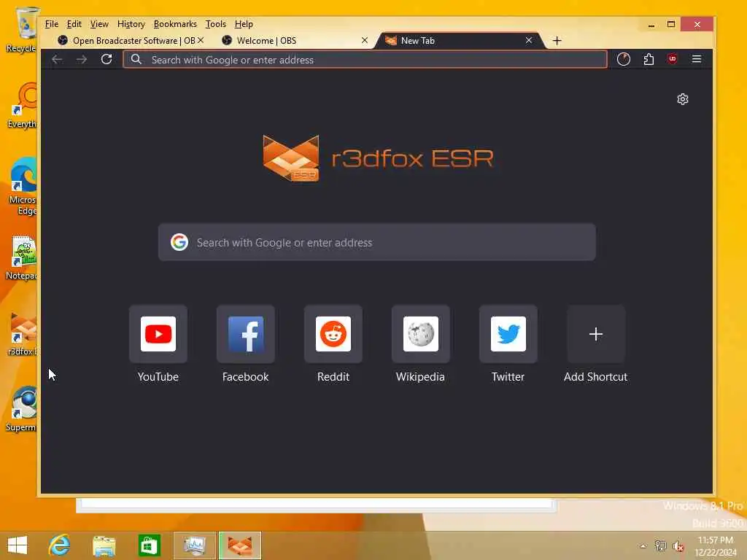The image size is (747, 560).
Task: Select Supermium desktop shortcut
Action: [x=22, y=410]
